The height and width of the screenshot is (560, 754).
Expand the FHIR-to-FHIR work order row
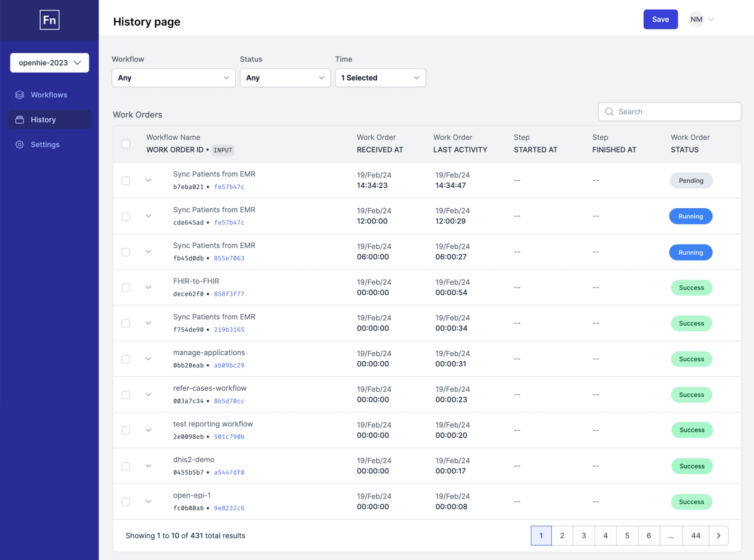(x=148, y=287)
